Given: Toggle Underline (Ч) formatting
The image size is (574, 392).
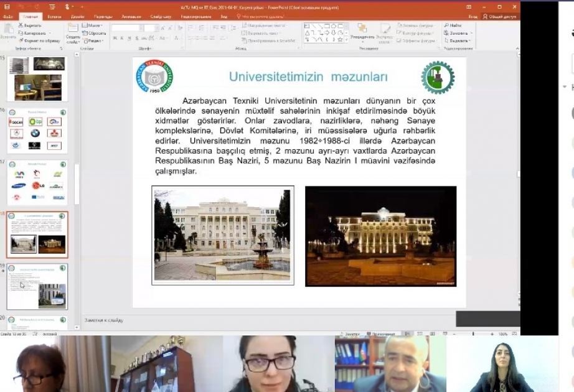Looking at the screenshot, I should [129, 38].
